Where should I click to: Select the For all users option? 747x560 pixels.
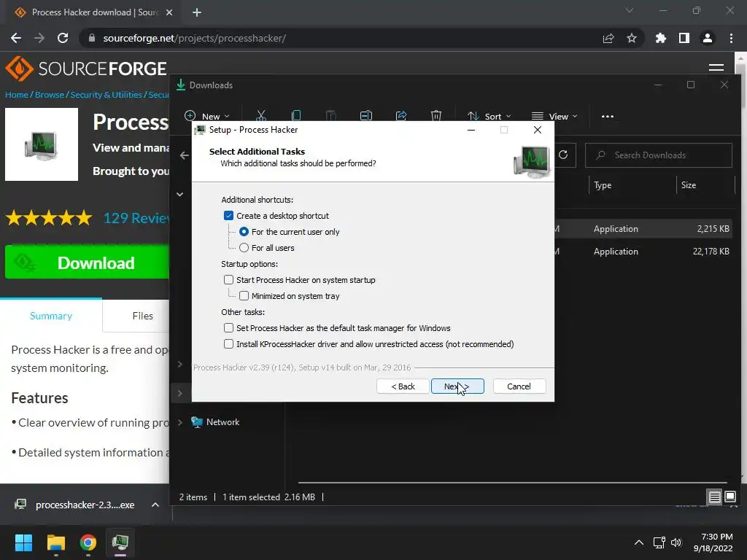coord(244,248)
